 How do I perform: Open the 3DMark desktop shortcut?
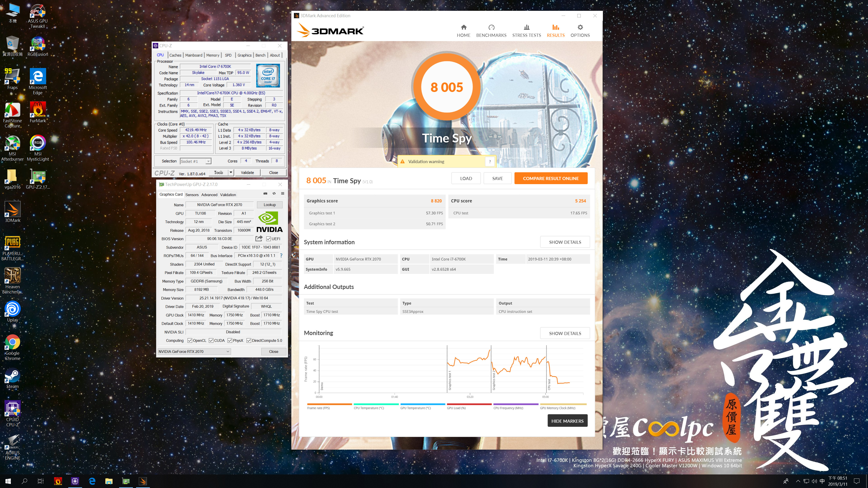click(12, 212)
